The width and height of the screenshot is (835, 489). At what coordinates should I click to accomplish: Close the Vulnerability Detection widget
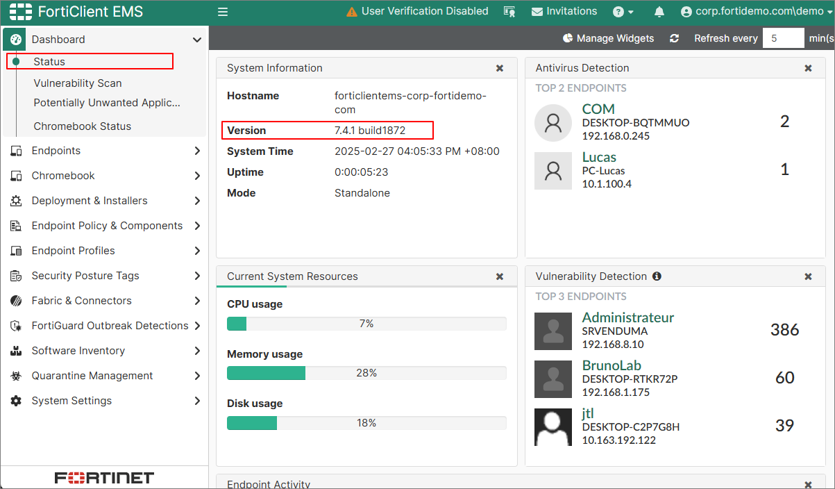coord(808,276)
